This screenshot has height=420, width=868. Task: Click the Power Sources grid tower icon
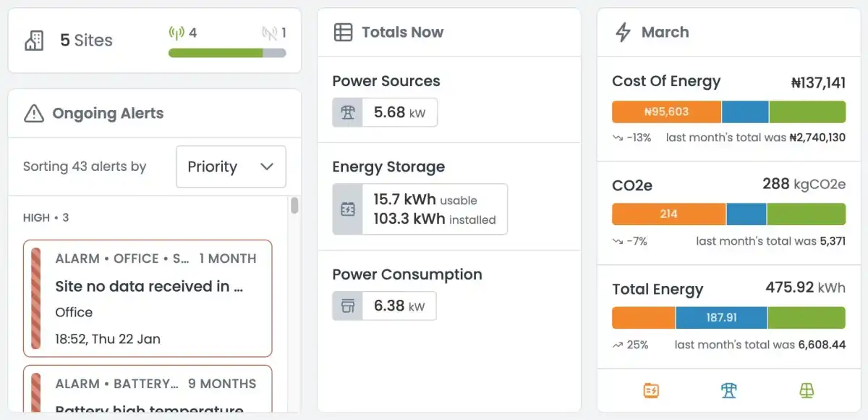348,112
